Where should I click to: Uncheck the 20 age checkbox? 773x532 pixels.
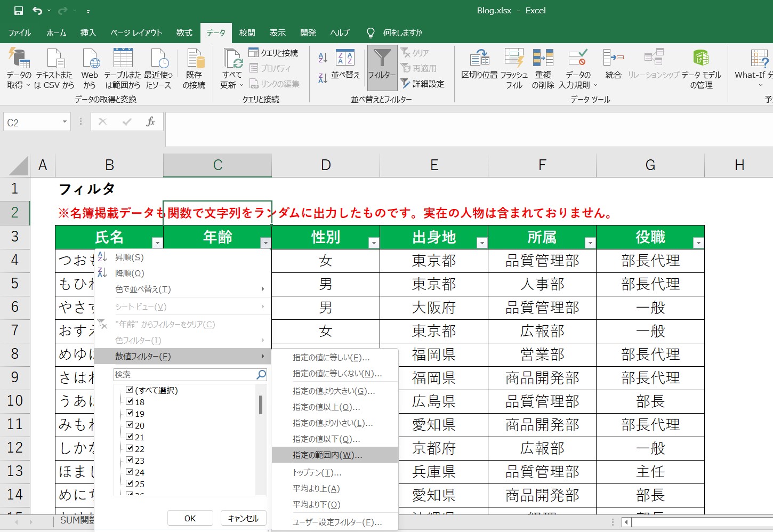(130, 425)
